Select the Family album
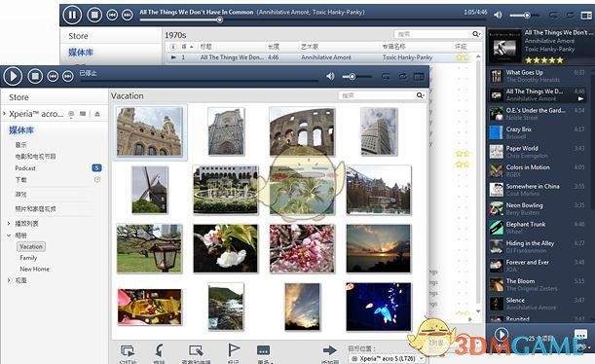595x364 pixels. [28, 258]
